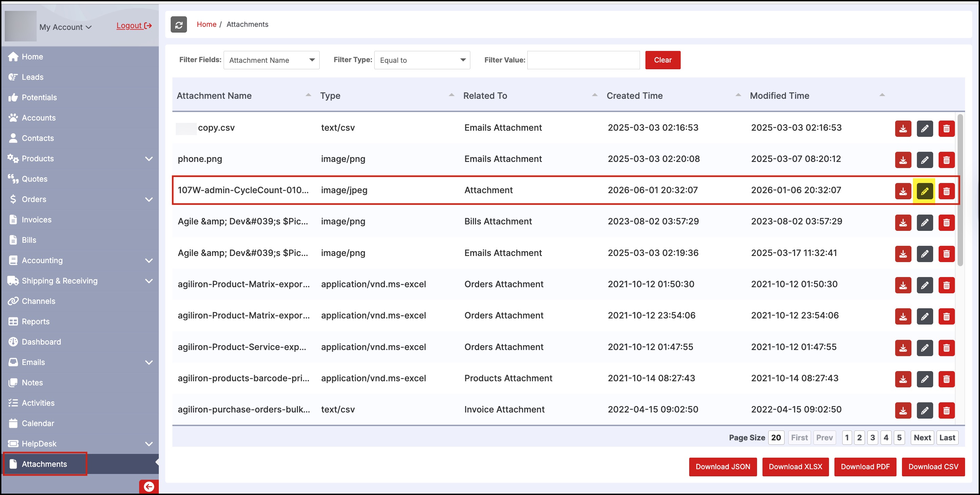Click the Download PDF button
The height and width of the screenshot is (495, 980).
(x=865, y=466)
